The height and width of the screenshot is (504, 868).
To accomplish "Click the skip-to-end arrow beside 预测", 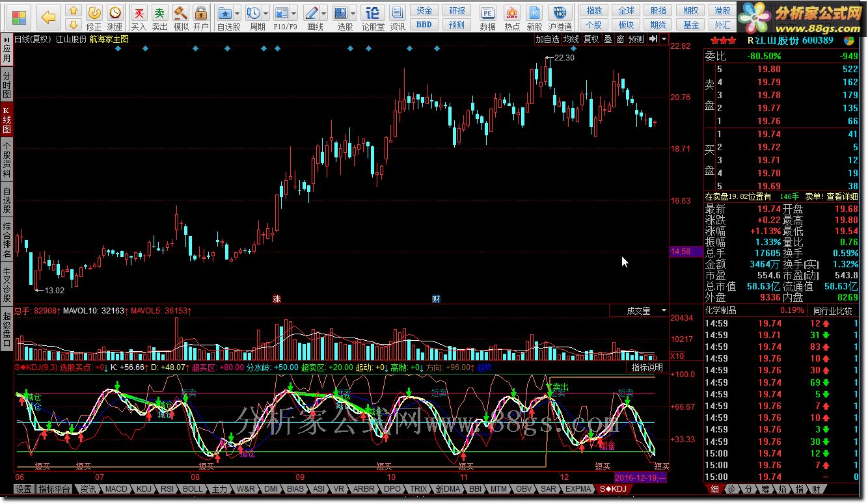I will (x=653, y=39).
